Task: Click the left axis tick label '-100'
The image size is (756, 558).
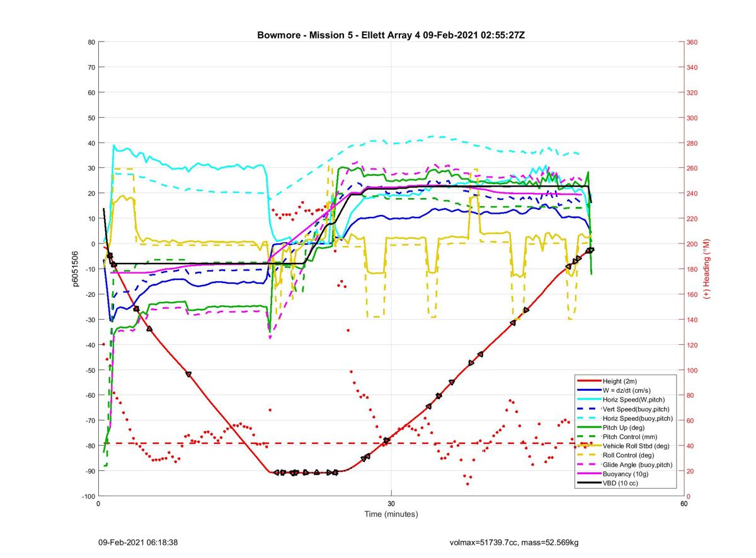Action: 88,496
